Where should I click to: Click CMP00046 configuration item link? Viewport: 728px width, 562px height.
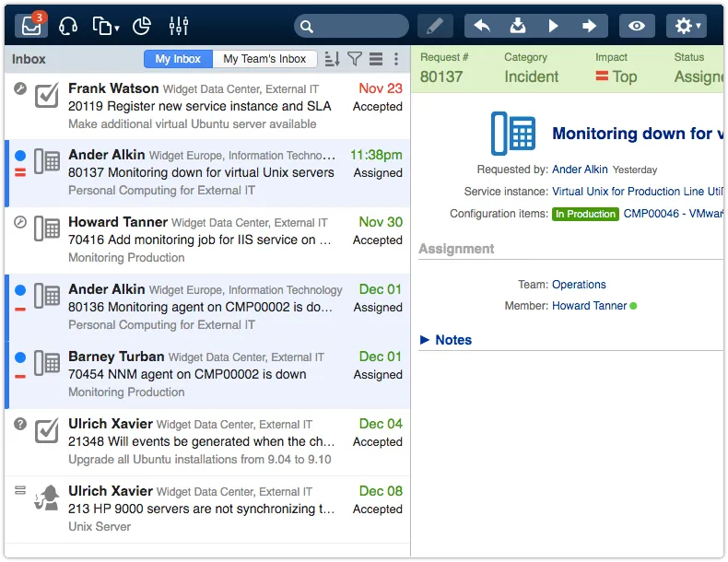(x=673, y=214)
